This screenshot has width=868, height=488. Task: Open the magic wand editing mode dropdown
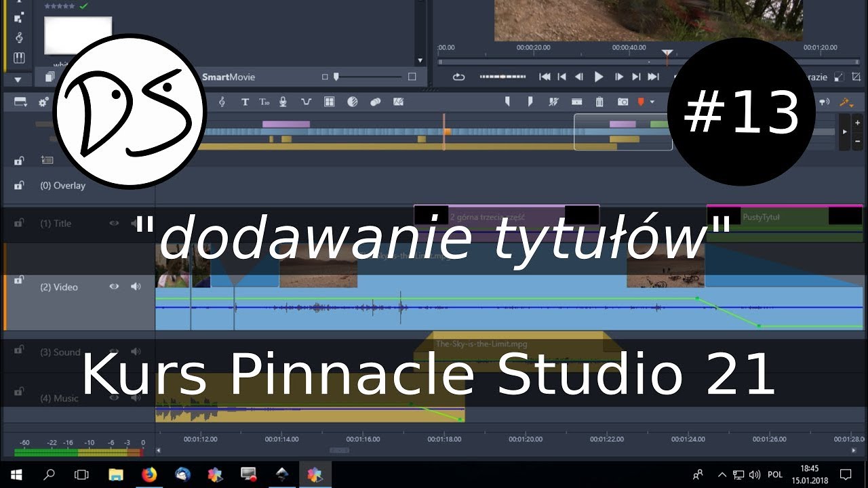tap(846, 102)
